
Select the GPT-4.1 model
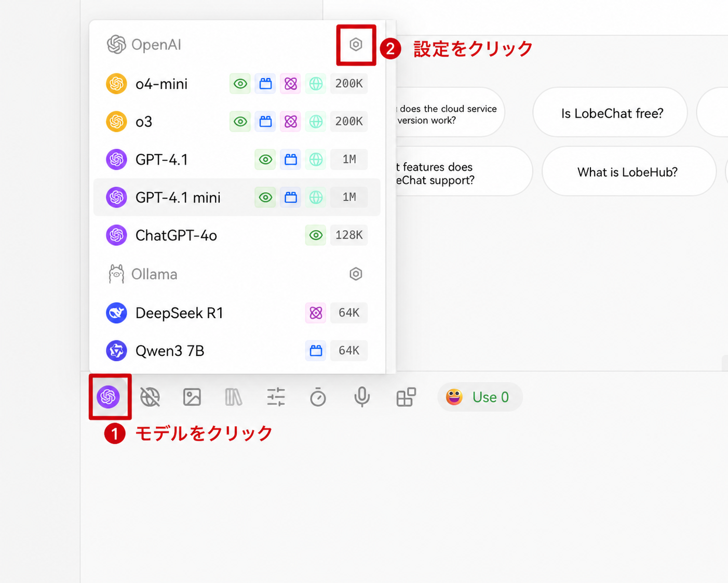click(x=237, y=160)
